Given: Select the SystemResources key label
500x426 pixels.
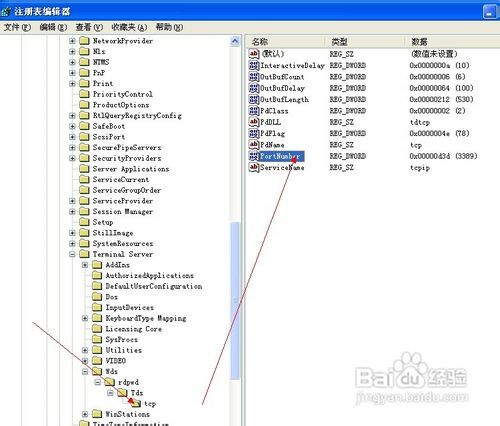Looking at the screenshot, I should pyautogui.click(x=123, y=244).
